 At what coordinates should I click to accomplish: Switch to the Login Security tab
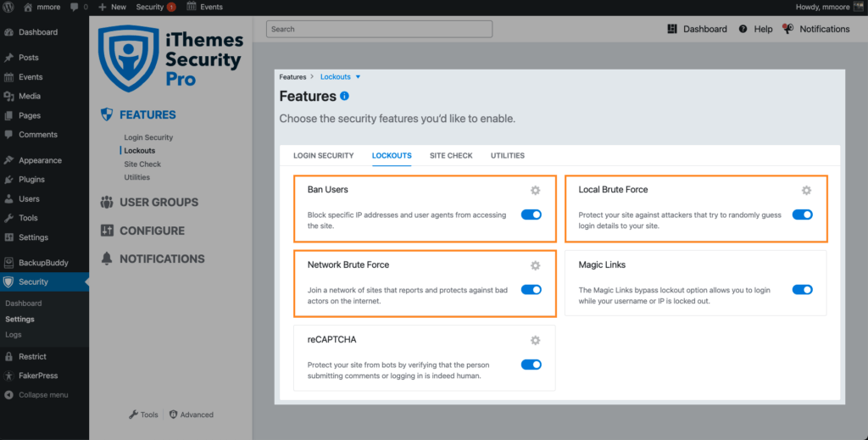pos(323,155)
